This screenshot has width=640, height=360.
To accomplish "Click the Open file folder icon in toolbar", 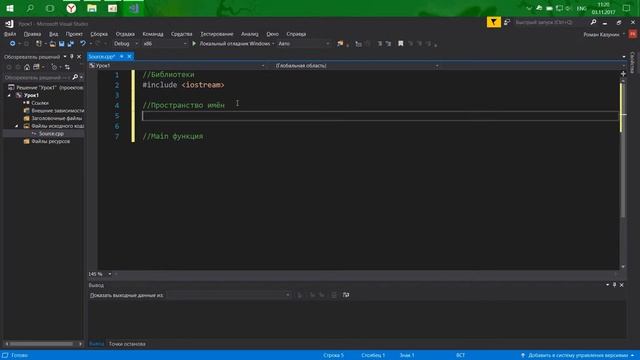I will point(52,44).
